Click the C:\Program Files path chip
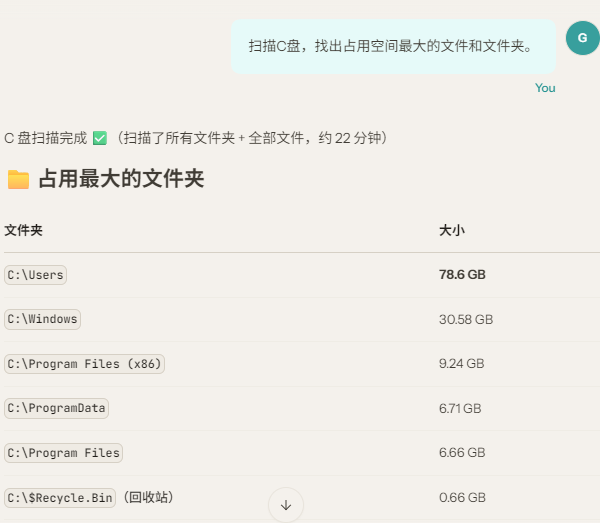Image resolution: width=600 pixels, height=523 pixels. point(64,453)
